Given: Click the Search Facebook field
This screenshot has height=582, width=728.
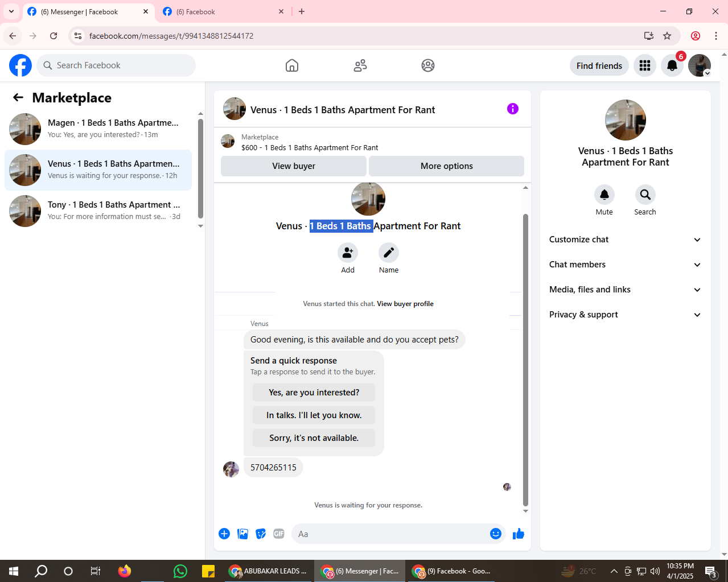Looking at the screenshot, I should pyautogui.click(x=116, y=65).
